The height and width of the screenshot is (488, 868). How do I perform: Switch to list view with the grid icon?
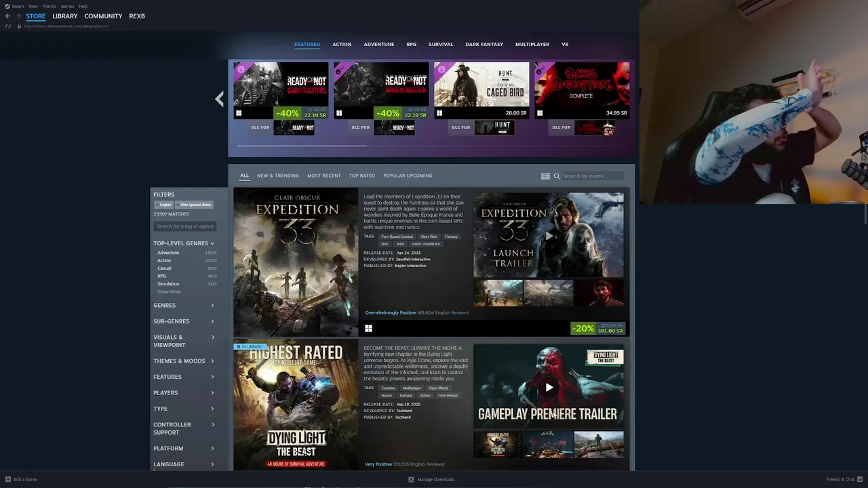pos(545,176)
